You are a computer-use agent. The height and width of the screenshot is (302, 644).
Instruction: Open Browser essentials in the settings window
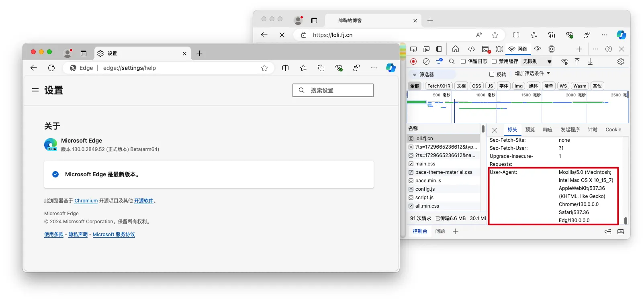click(x=339, y=68)
